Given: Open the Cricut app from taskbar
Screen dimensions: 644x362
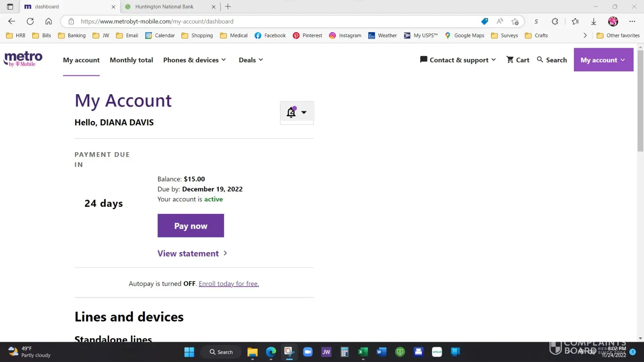Looking at the screenshot, I should pos(437,352).
